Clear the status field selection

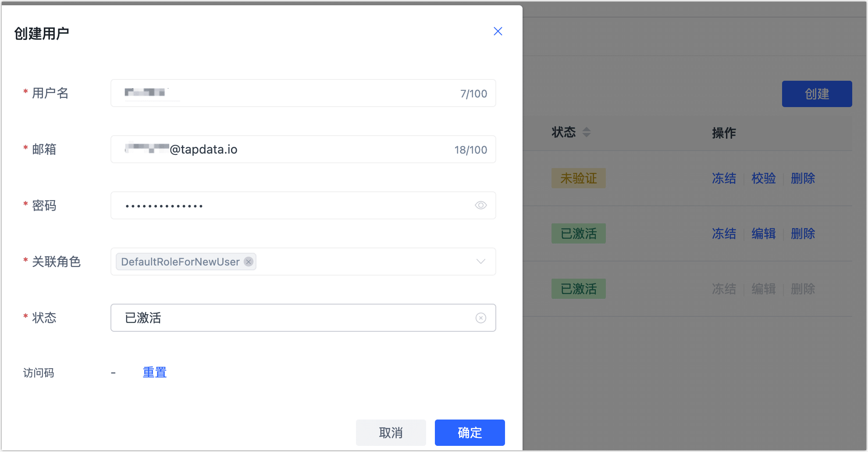click(480, 318)
